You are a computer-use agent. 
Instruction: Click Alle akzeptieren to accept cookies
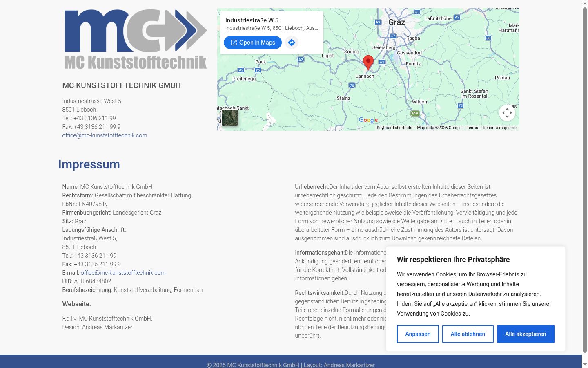tap(526, 334)
